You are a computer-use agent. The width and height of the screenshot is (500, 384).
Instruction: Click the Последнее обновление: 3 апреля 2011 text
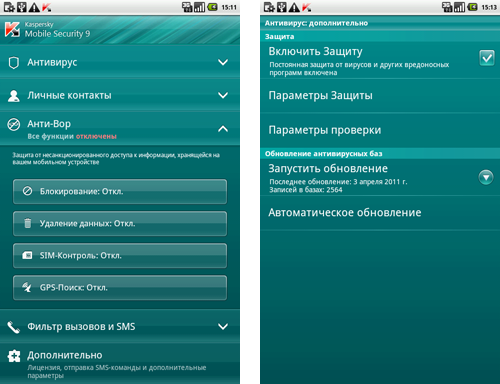[x=338, y=182]
